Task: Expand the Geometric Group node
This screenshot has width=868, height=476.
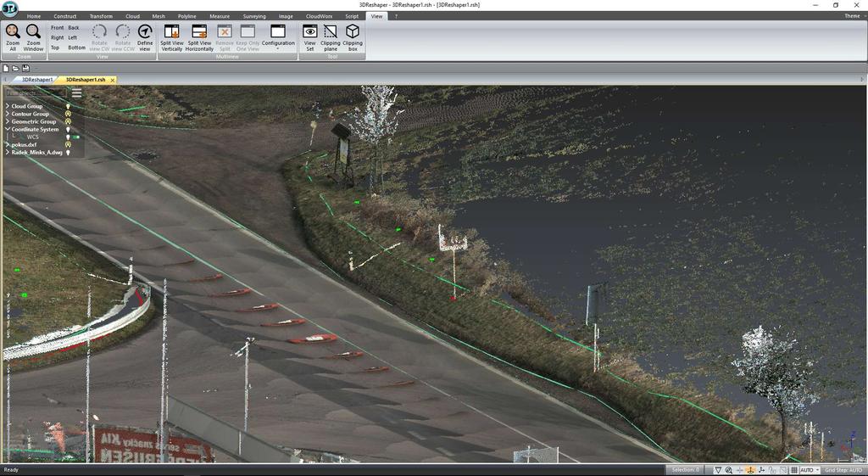Action: (x=7, y=121)
